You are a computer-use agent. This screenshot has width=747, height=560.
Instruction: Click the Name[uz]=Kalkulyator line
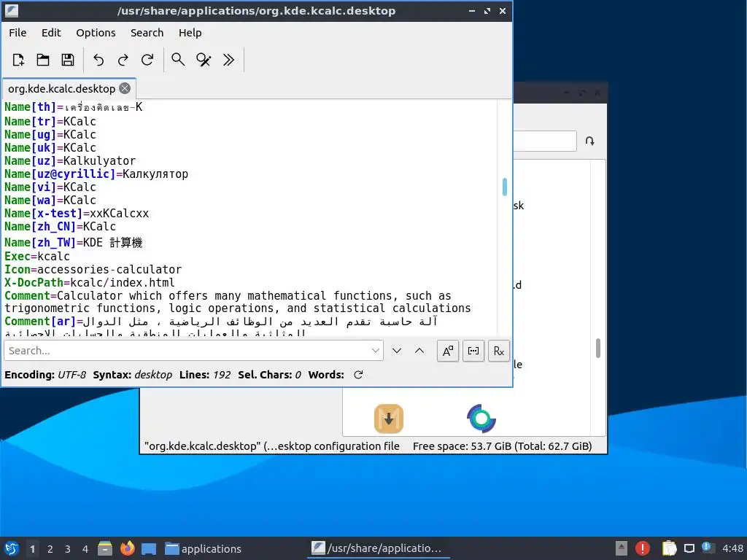pyautogui.click(x=70, y=161)
